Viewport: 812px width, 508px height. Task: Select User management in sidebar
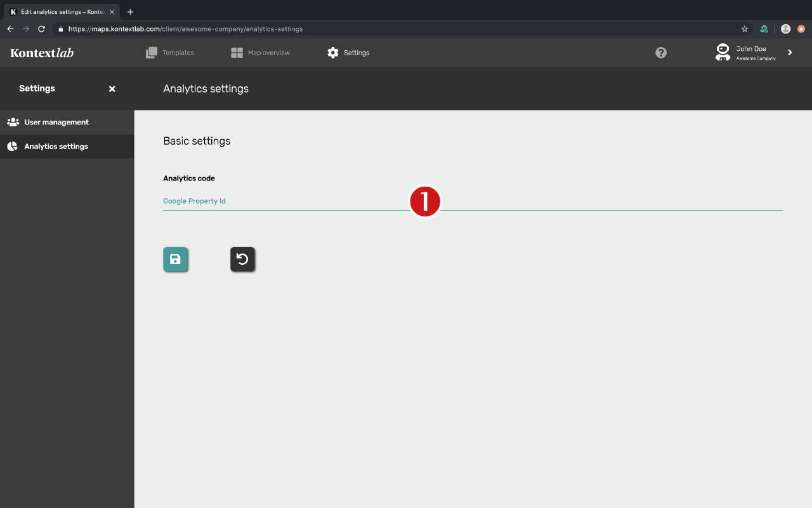pyautogui.click(x=67, y=122)
